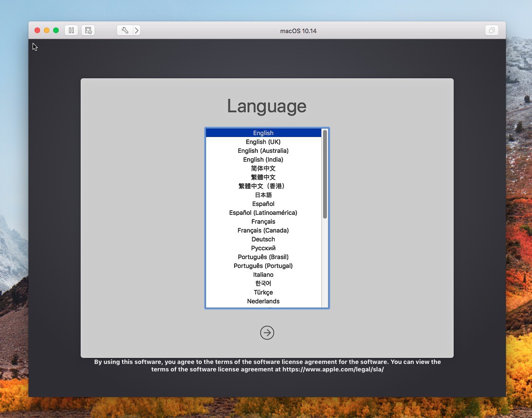Click the window view mode icon

491,31
